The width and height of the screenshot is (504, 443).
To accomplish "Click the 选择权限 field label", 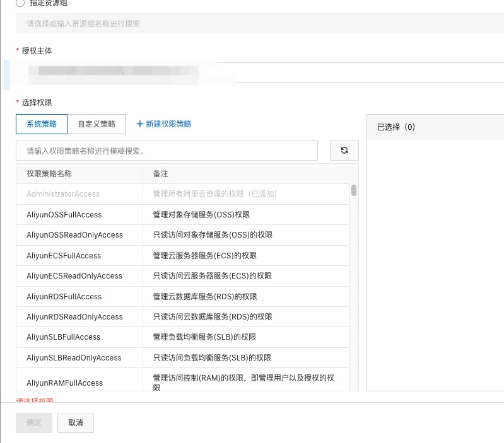I will pos(37,103).
